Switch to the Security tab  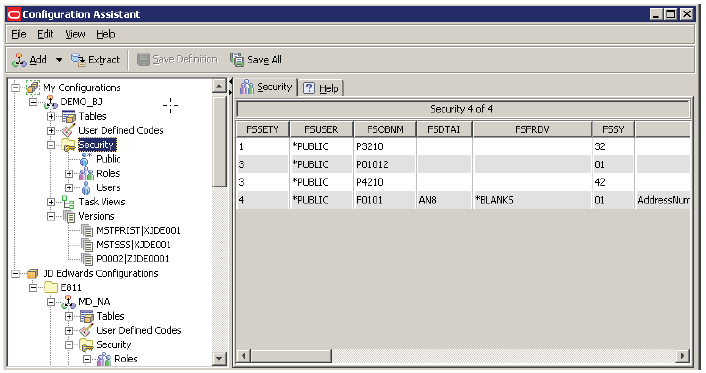[x=266, y=87]
